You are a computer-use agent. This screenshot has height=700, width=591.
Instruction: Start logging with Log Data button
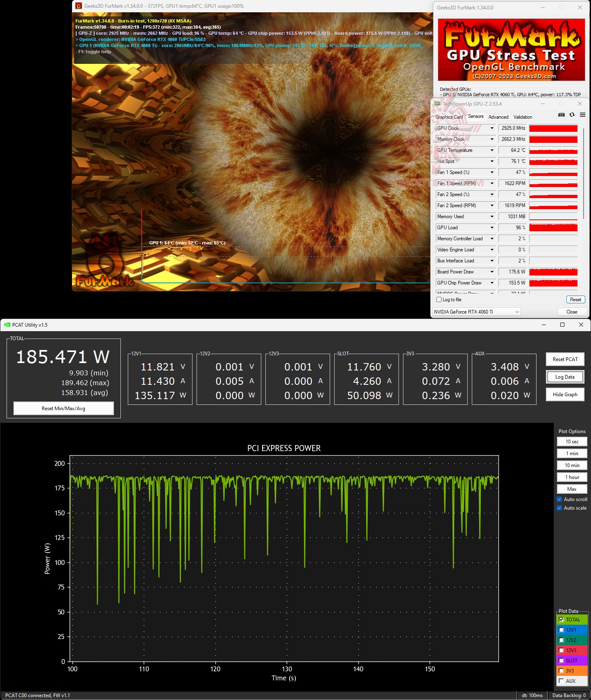[x=565, y=377]
